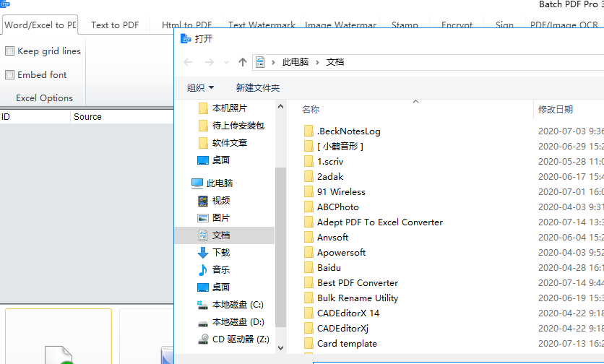604x364 pixels.
Task: Click the document icon in the address bar
Action: [x=260, y=62]
